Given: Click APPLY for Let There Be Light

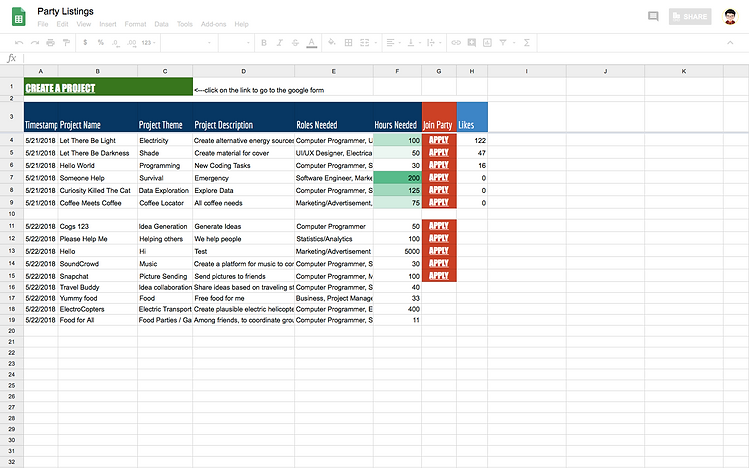Looking at the screenshot, I should 439,140.
